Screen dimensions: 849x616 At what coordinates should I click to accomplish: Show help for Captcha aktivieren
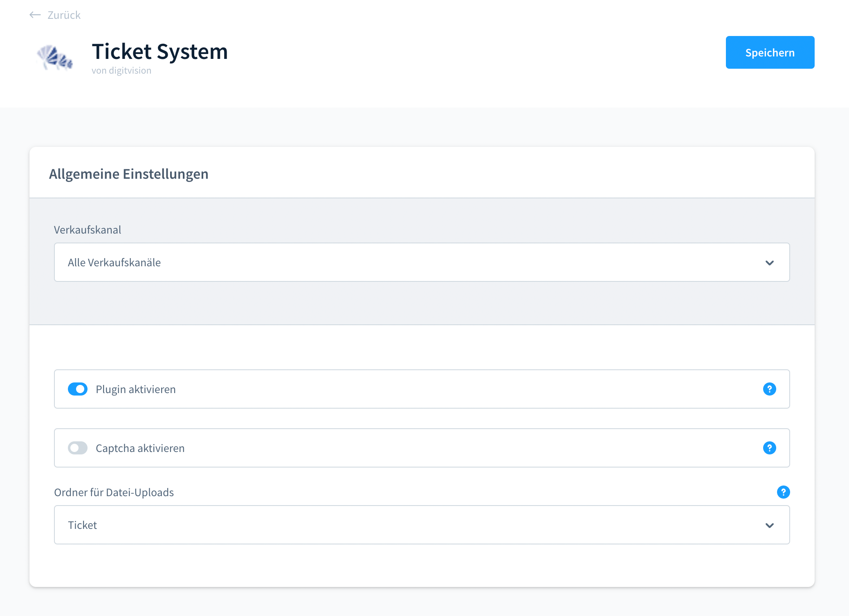(769, 448)
